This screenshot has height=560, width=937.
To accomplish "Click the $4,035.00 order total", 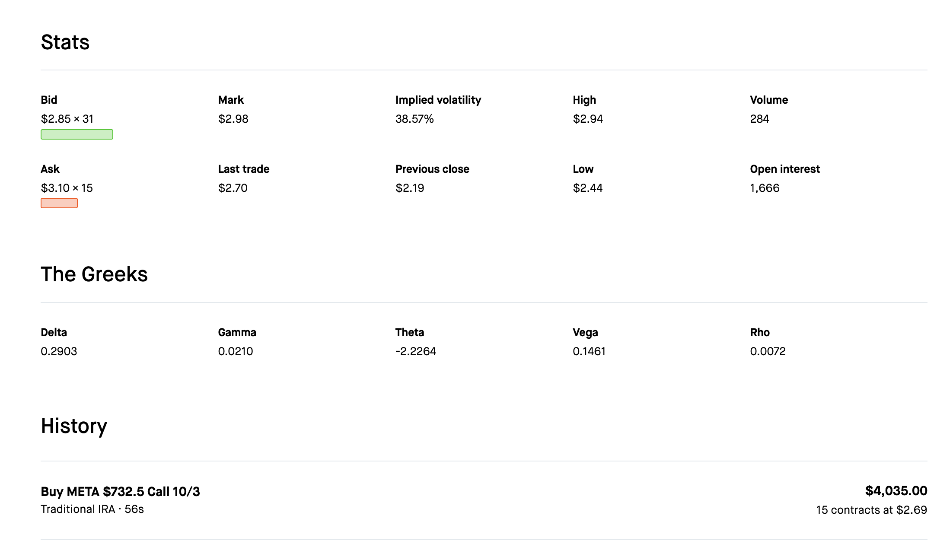I will tap(896, 491).
